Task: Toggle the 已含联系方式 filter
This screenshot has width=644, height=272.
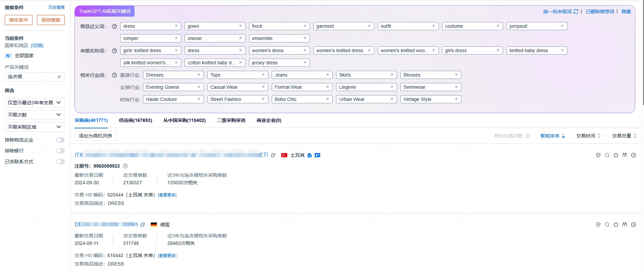Action: coord(60,162)
